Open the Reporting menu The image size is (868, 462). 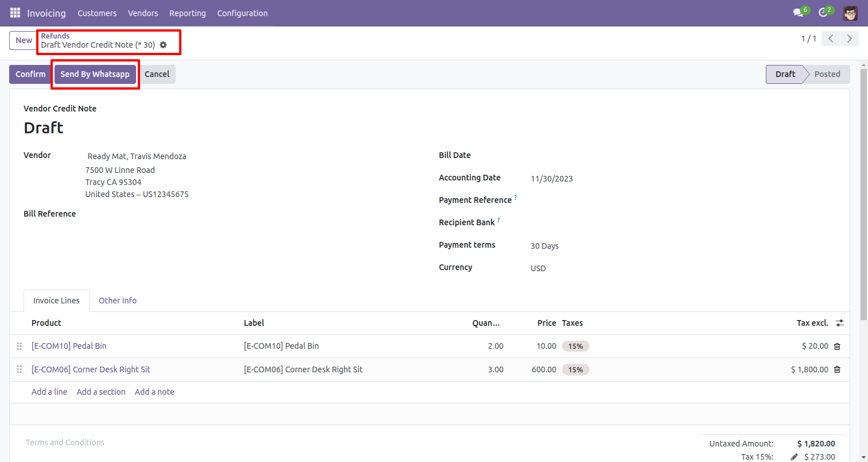[x=188, y=13]
